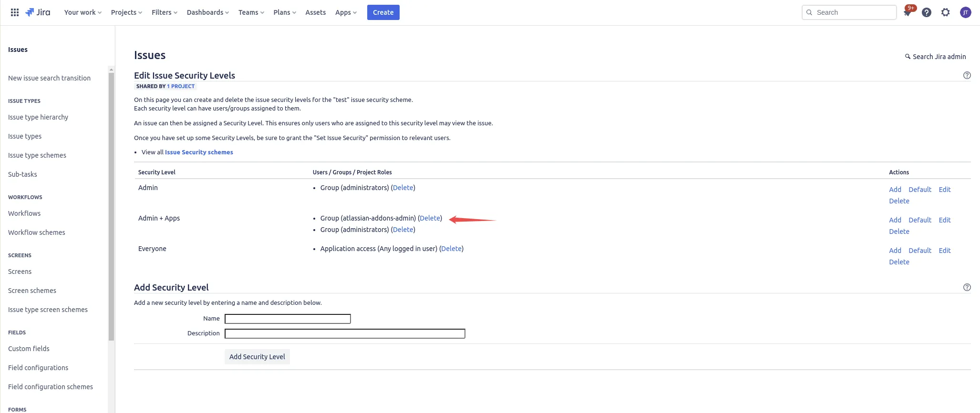980x413 pixels.
Task: Focus the top Search field
Action: click(x=849, y=12)
